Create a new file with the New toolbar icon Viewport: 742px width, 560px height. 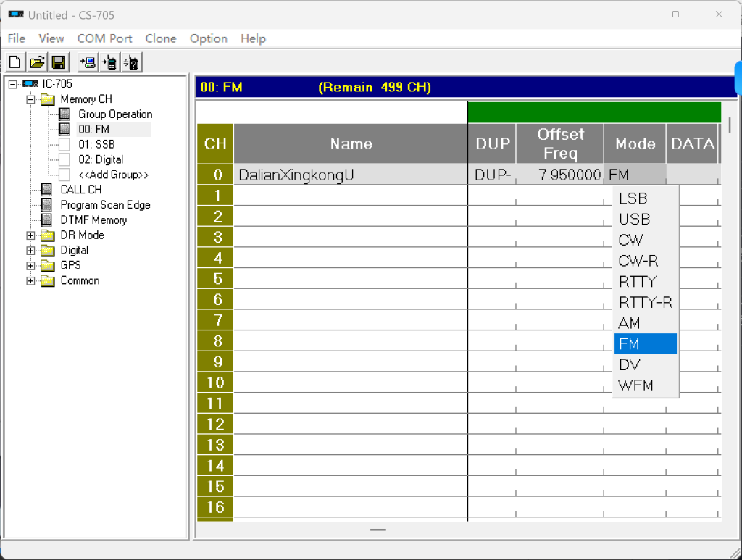pos(15,62)
